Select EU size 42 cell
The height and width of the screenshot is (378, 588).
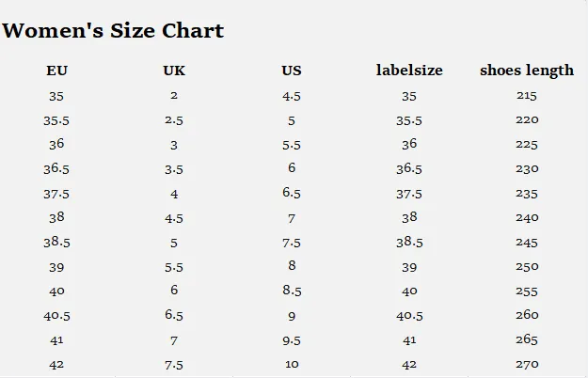pos(56,364)
